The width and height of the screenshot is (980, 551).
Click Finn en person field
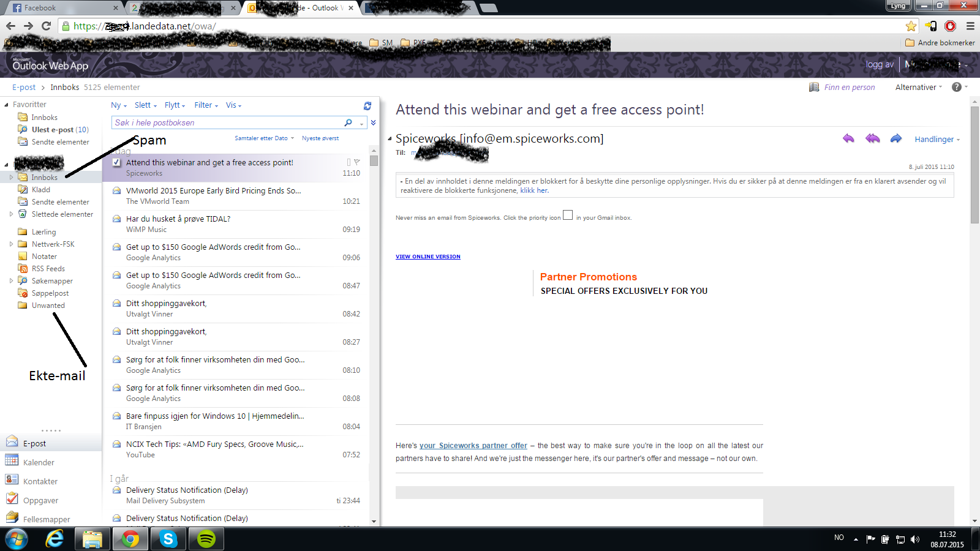pos(850,87)
